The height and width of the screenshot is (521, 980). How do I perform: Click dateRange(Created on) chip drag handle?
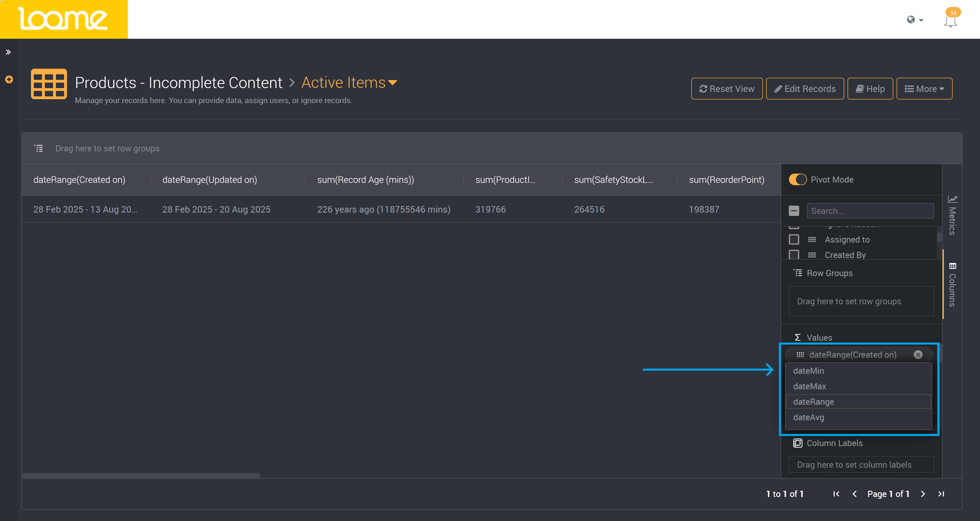(x=800, y=355)
